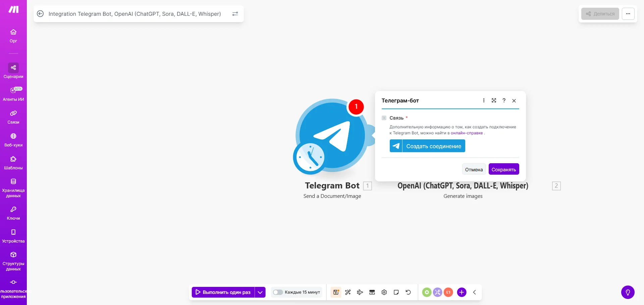Open the Шаблоны section
The image size is (644, 305).
[13, 163]
